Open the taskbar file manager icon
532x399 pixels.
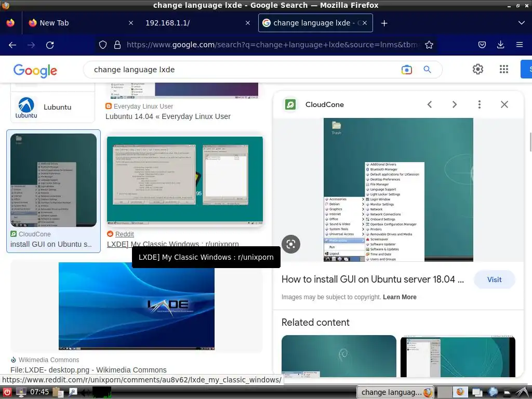tap(57, 392)
